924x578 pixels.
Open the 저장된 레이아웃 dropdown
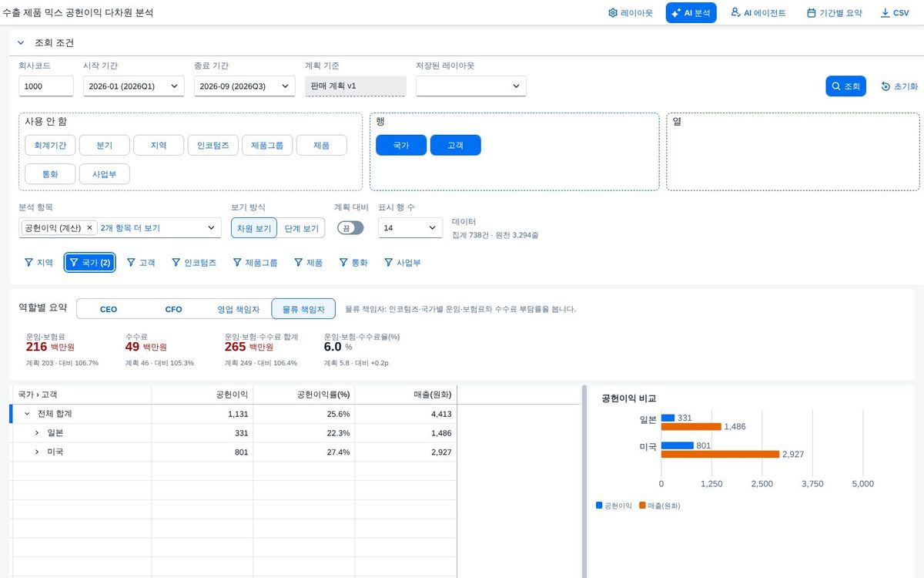tap(471, 86)
